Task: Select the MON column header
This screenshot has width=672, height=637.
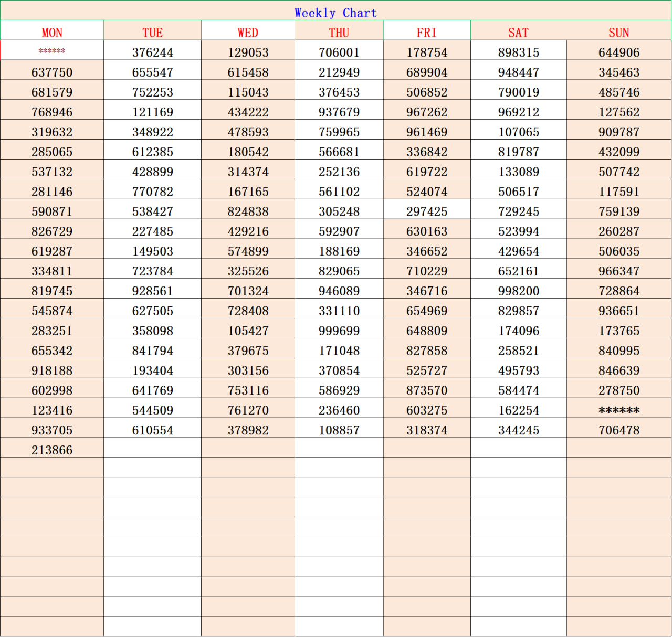Action: coord(51,32)
